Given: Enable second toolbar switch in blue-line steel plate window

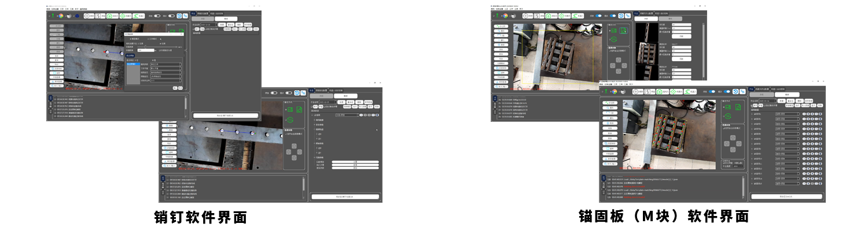Looking at the screenshot, I should (x=288, y=92).
